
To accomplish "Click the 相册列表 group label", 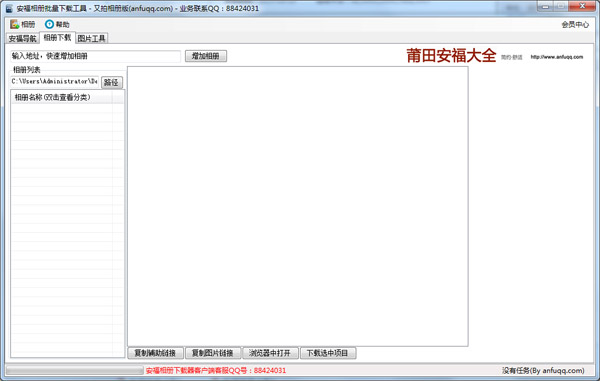I will click(x=26, y=70).
